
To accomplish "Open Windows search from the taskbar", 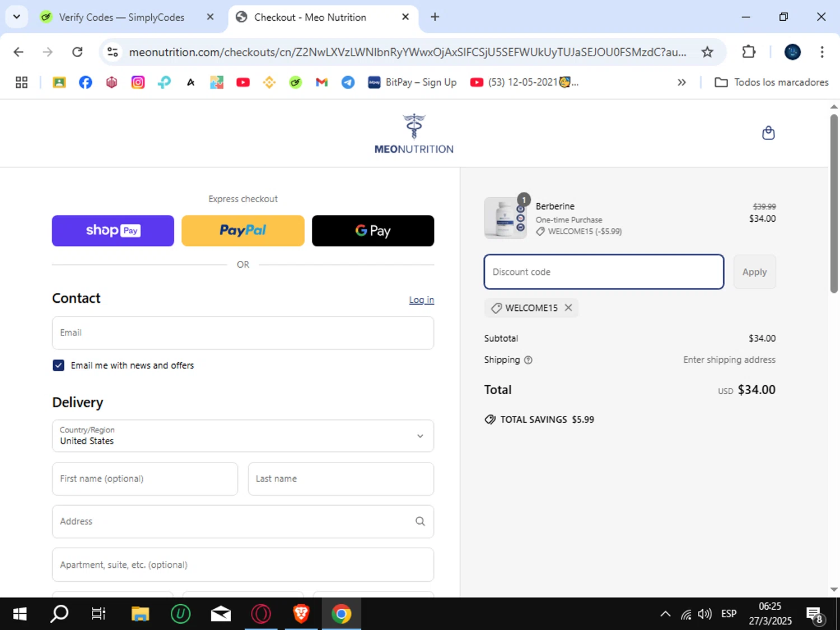I will [59, 614].
